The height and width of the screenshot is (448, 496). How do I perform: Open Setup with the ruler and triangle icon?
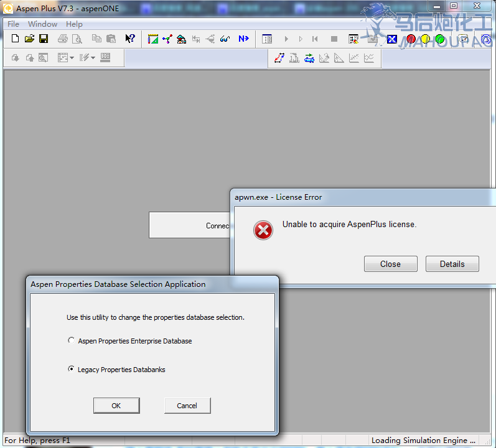(153, 39)
